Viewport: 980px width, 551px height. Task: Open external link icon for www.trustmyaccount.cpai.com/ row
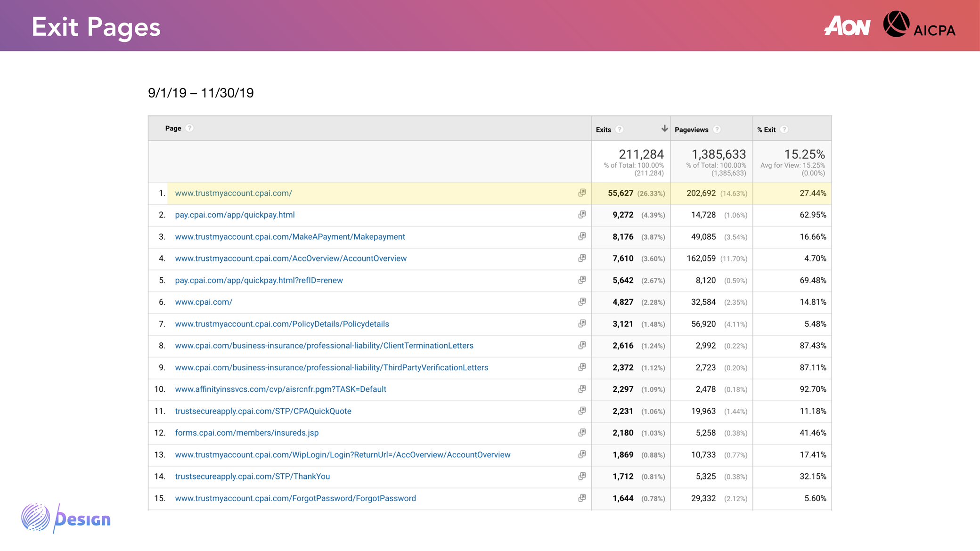582,193
